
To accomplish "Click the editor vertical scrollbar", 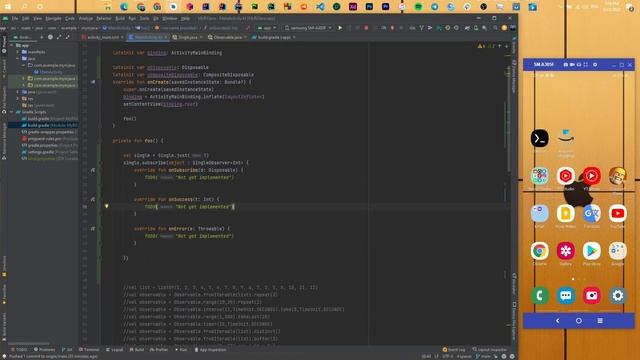I will click(508, 118).
